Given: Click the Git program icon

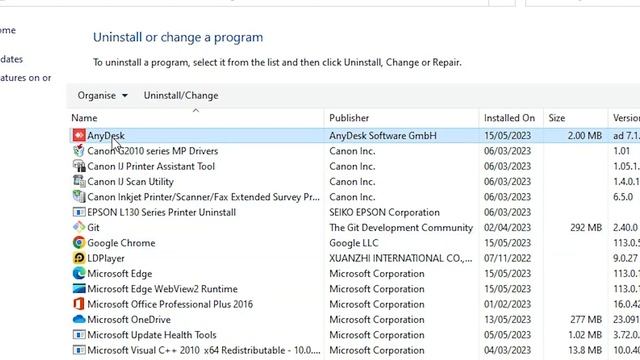Looking at the screenshot, I should pos(79,227).
